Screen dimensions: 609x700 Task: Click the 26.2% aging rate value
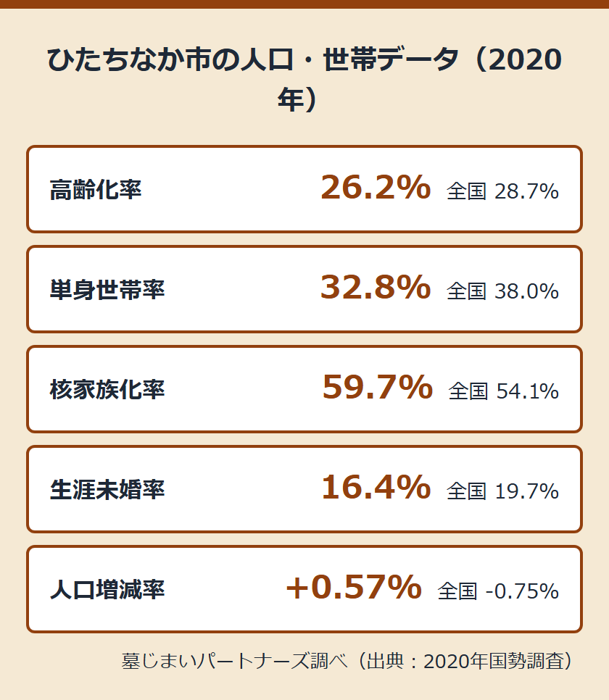pos(376,188)
